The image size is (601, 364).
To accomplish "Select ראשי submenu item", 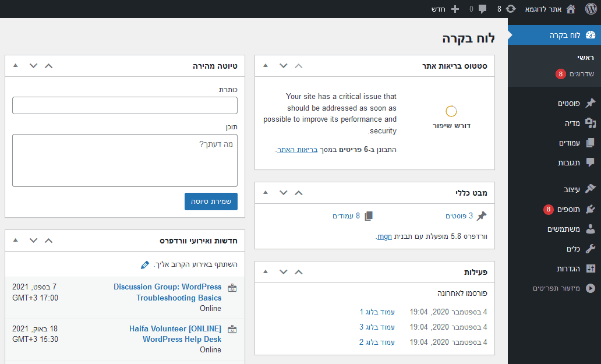I will click(x=586, y=58).
